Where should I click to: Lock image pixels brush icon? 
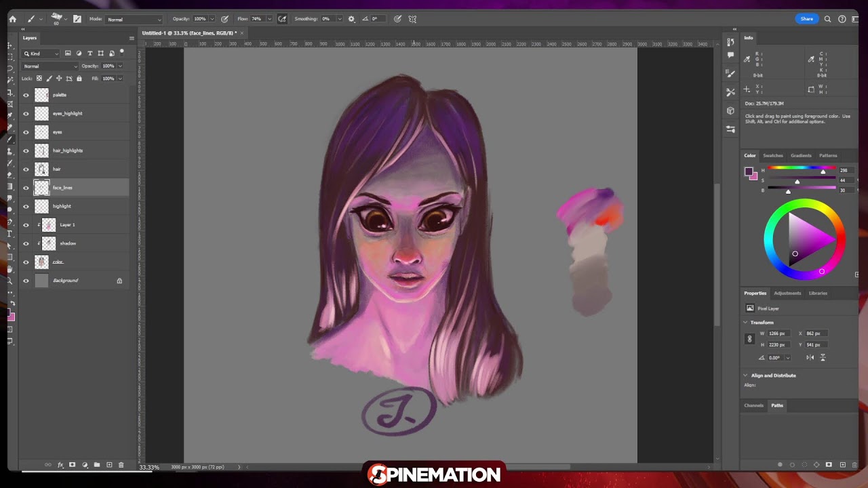click(49, 79)
